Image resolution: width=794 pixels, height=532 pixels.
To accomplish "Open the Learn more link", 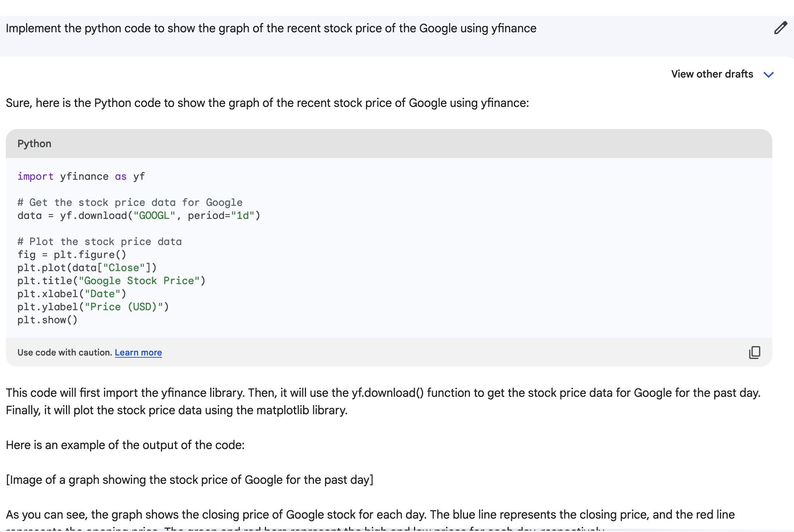I will (x=138, y=352).
